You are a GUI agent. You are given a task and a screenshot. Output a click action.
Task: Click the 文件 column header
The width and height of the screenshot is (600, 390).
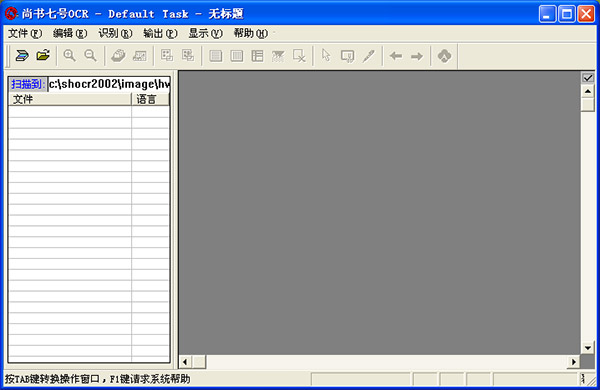70,100
